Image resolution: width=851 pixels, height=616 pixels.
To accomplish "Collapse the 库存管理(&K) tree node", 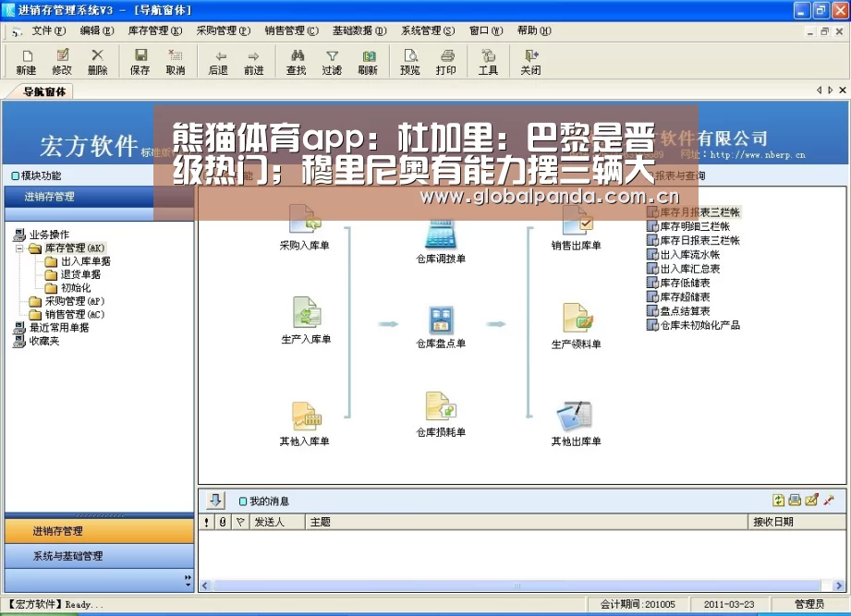I will [x=19, y=248].
